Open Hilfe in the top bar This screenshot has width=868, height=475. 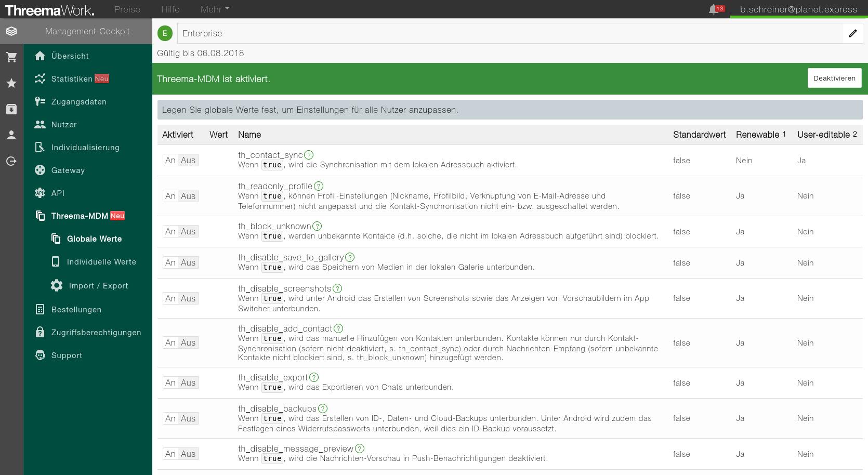(x=170, y=9)
